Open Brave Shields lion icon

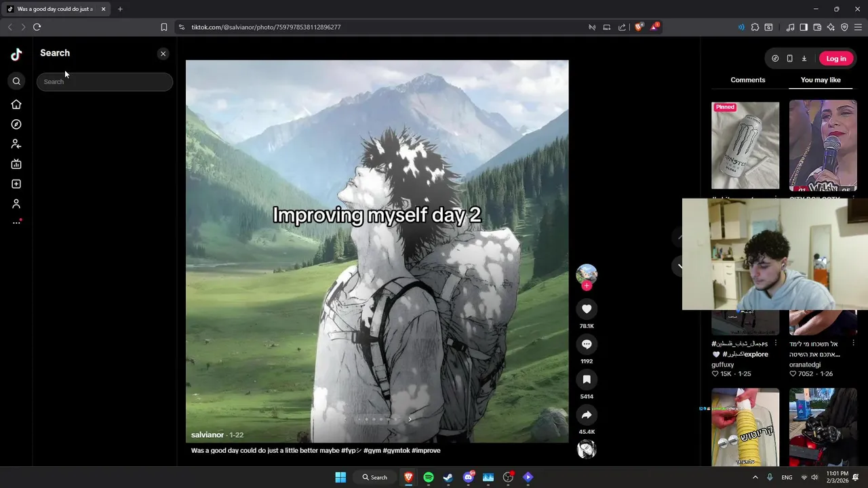coord(638,27)
